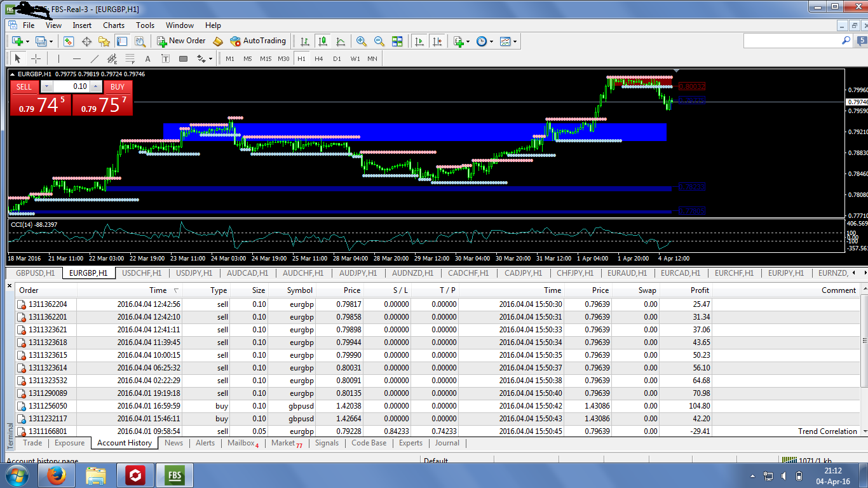Image resolution: width=868 pixels, height=488 pixels.
Task: Select the standard cursor arrow tool
Action: pyautogui.click(x=18, y=58)
